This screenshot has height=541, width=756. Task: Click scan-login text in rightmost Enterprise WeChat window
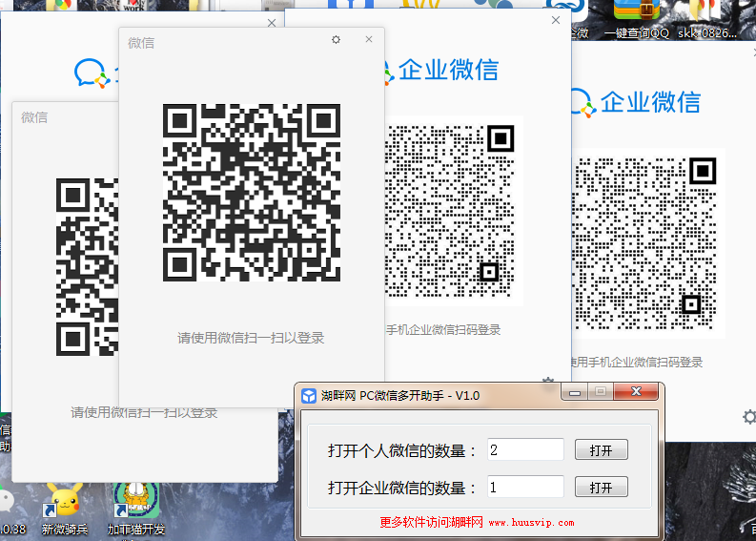point(638,363)
